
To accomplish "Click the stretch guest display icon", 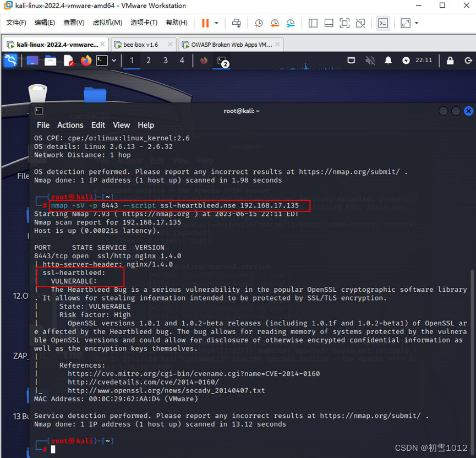I will [406, 23].
